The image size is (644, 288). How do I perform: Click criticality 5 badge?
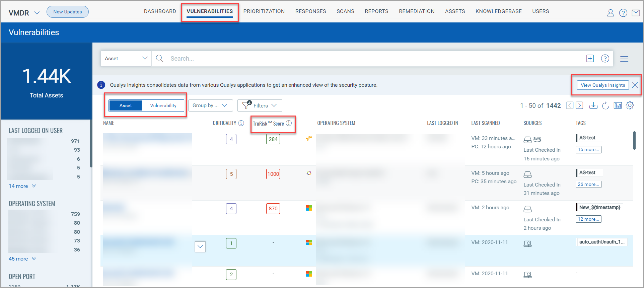tap(231, 174)
